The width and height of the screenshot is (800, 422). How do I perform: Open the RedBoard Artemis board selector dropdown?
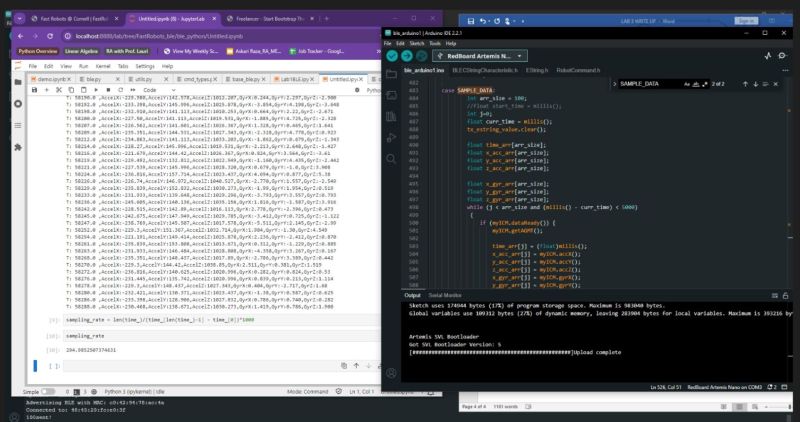[480, 56]
